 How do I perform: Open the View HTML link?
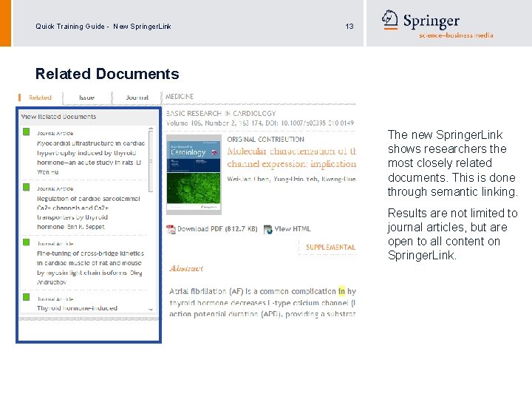(292, 228)
